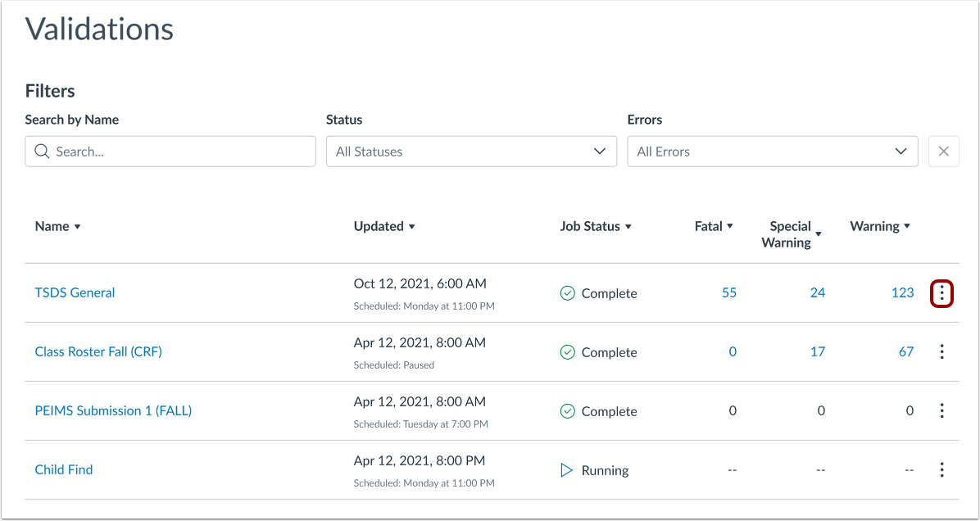The height and width of the screenshot is (521, 980).
Task: Click the Complete status checkmark for TSDS General
Action: click(567, 293)
